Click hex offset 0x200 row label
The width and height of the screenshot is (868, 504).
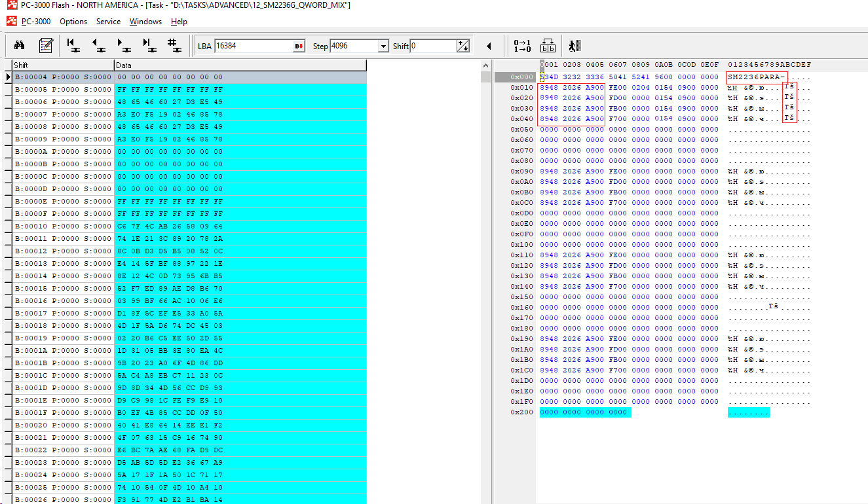(522, 412)
